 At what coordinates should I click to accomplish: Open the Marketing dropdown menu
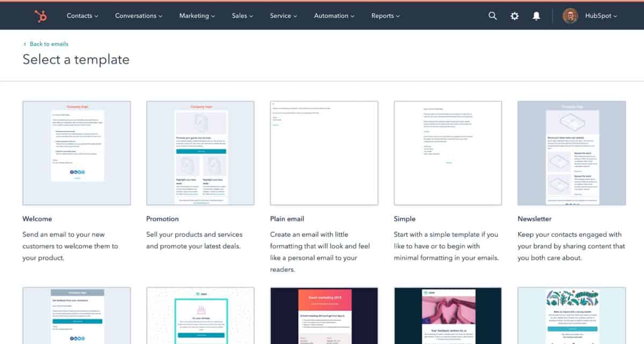click(196, 16)
